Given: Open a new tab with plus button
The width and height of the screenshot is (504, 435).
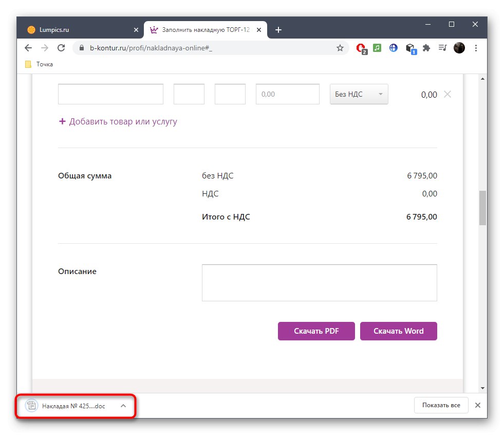Looking at the screenshot, I should (278, 30).
